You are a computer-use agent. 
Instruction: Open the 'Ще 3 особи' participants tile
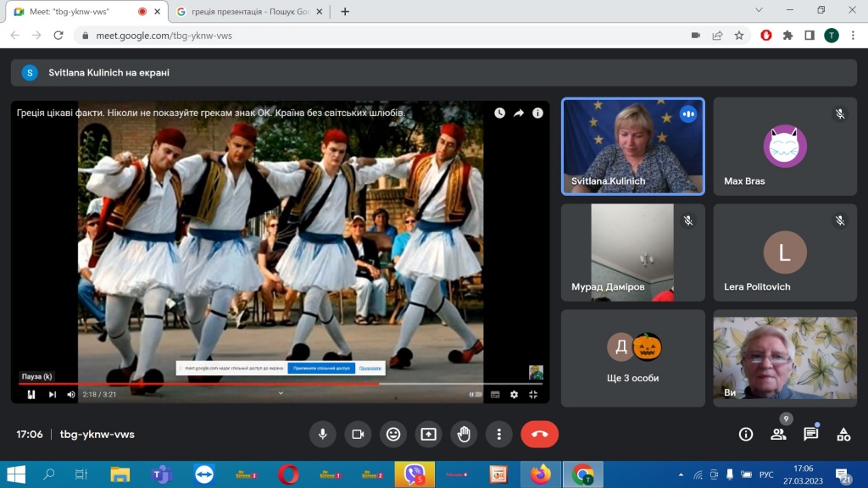pos(632,358)
